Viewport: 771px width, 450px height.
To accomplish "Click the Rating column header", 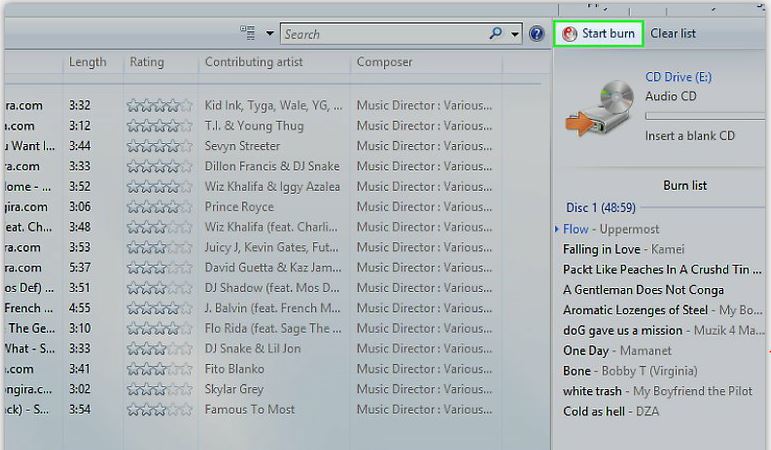I will [x=147, y=62].
